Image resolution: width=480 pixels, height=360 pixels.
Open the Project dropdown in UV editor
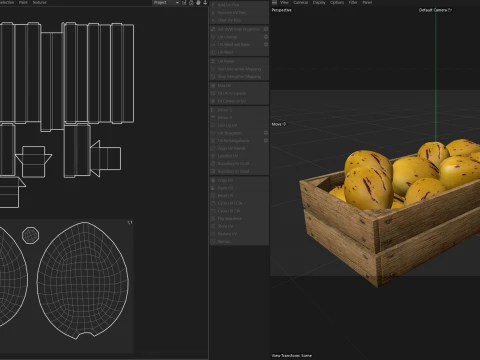coord(166,3)
